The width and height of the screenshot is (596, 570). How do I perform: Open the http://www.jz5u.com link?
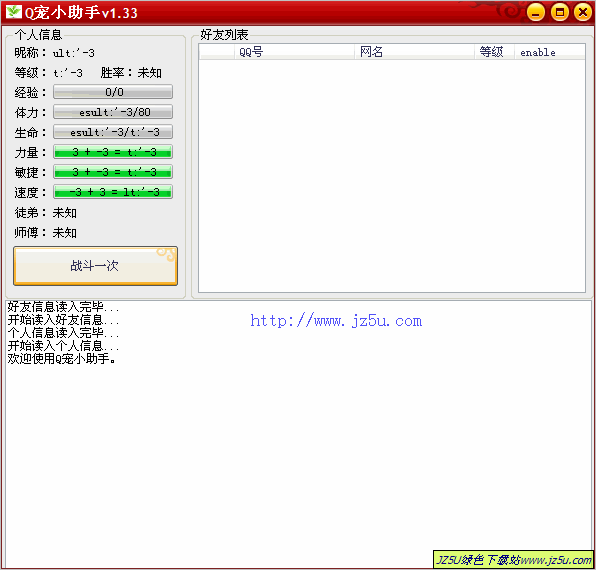pyautogui.click(x=336, y=321)
